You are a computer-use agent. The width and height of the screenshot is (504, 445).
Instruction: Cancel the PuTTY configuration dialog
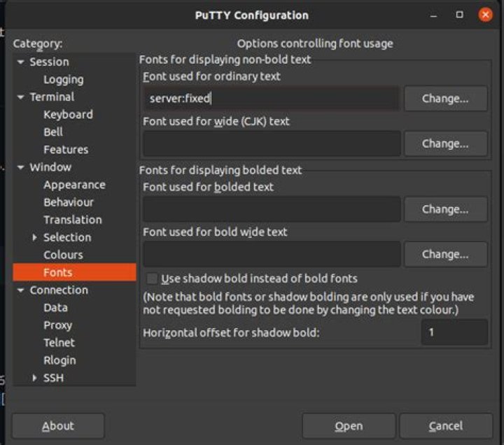[446, 426]
